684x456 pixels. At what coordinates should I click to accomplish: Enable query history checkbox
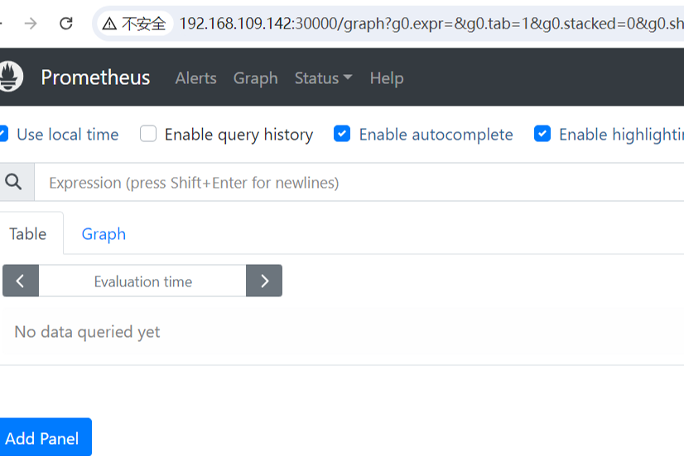pos(148,134)
